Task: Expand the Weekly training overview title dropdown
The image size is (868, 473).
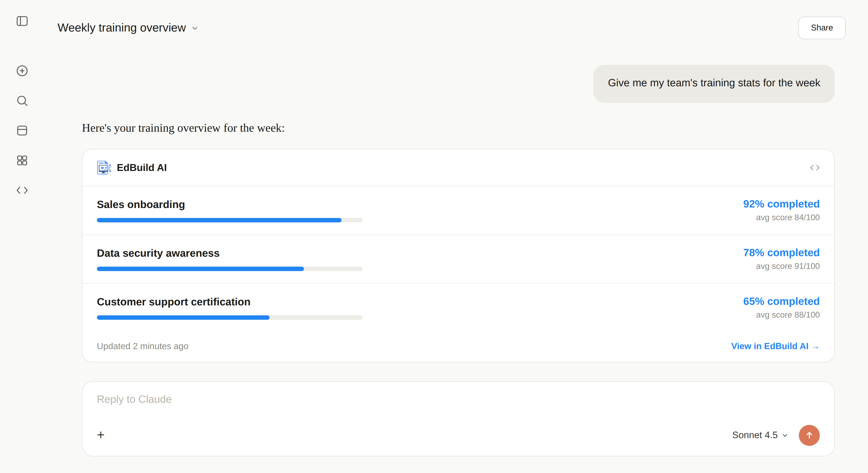Action: 127,28
